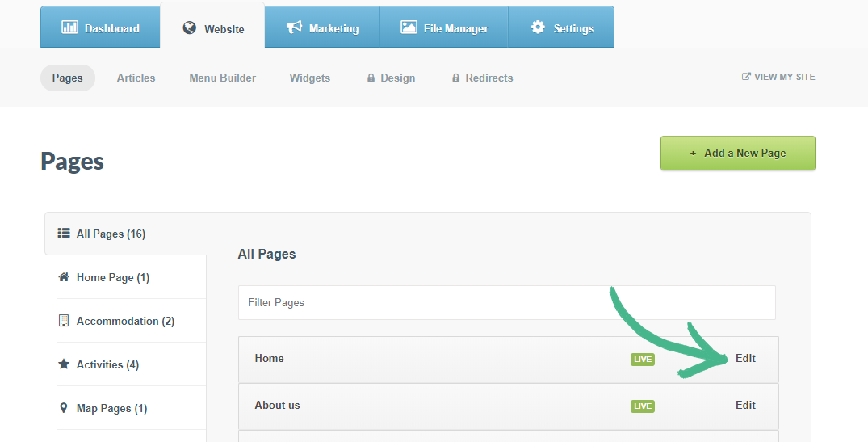Open the locked Redirects tab

click(x=489, y=78)
